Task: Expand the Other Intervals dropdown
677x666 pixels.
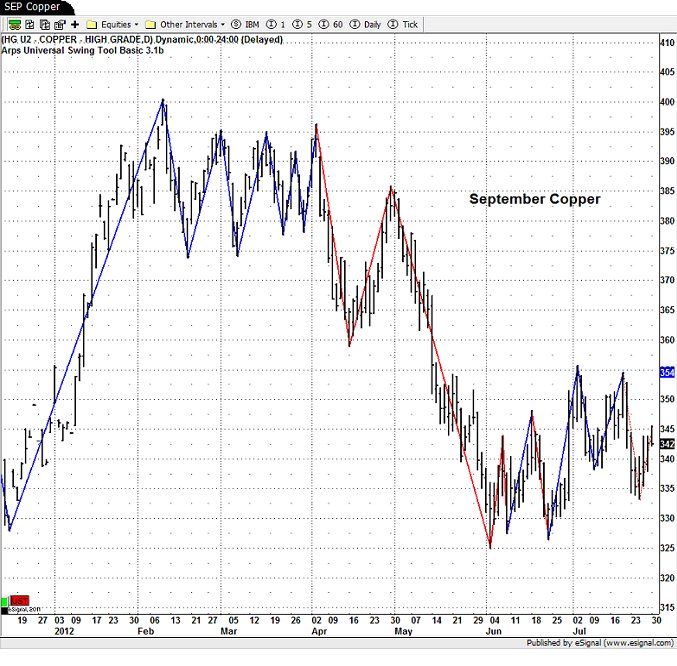Action: [x=190, y=23]
